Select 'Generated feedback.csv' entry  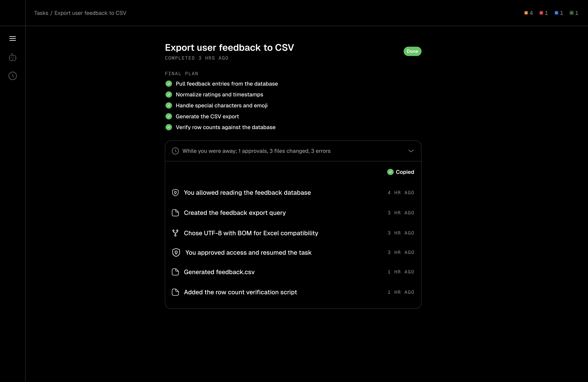coord(219,272)
